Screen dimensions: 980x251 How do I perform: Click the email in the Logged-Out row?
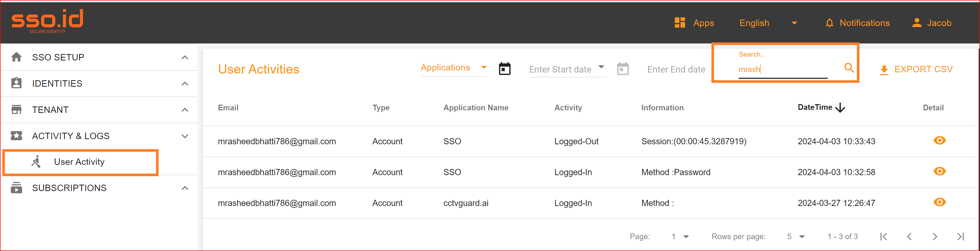277,141
